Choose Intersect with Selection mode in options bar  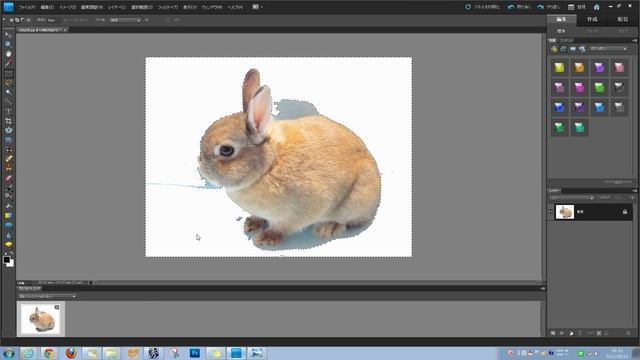pyautogui.click(x=28, y=20)
